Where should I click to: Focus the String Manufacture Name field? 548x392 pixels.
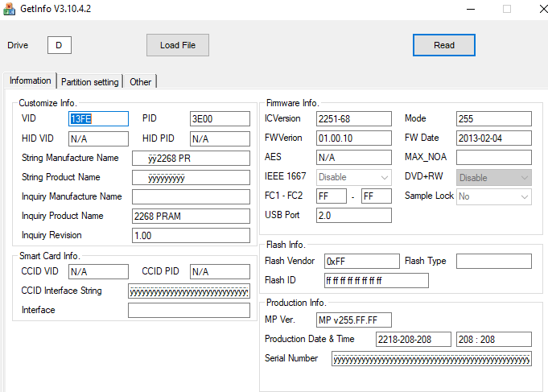191,158
